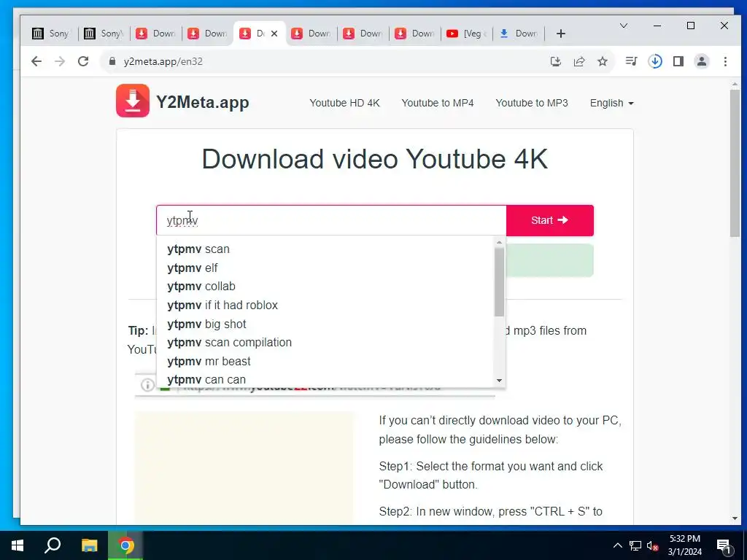Image resolution: width=747 pixels, height=560 pixels.
Task: Open the media controls icon in toolbar
Action: pyautogui.click(x=631, y=61)
